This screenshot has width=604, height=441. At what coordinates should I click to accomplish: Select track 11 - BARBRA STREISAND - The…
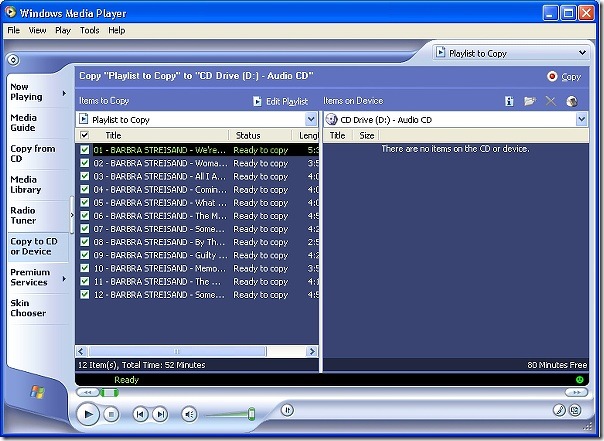pos(197,282)
